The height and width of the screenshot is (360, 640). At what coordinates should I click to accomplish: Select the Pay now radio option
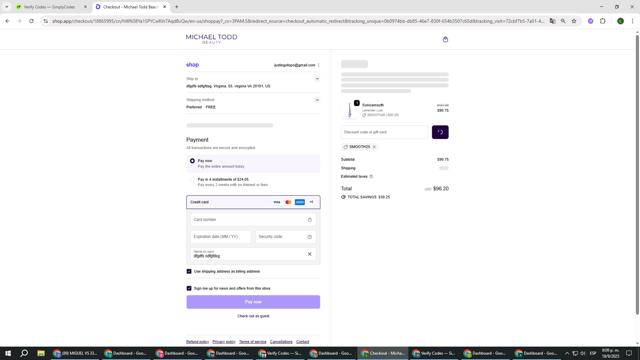point(192,161)
